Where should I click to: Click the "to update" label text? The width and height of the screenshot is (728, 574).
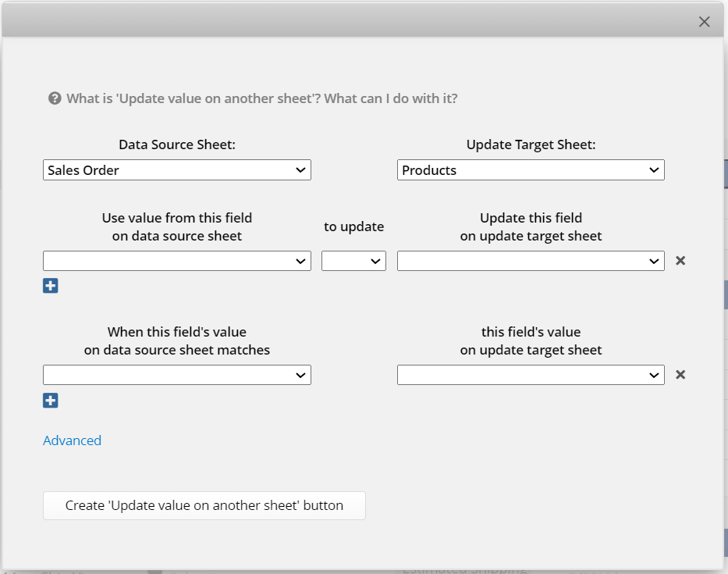(353, 226)
